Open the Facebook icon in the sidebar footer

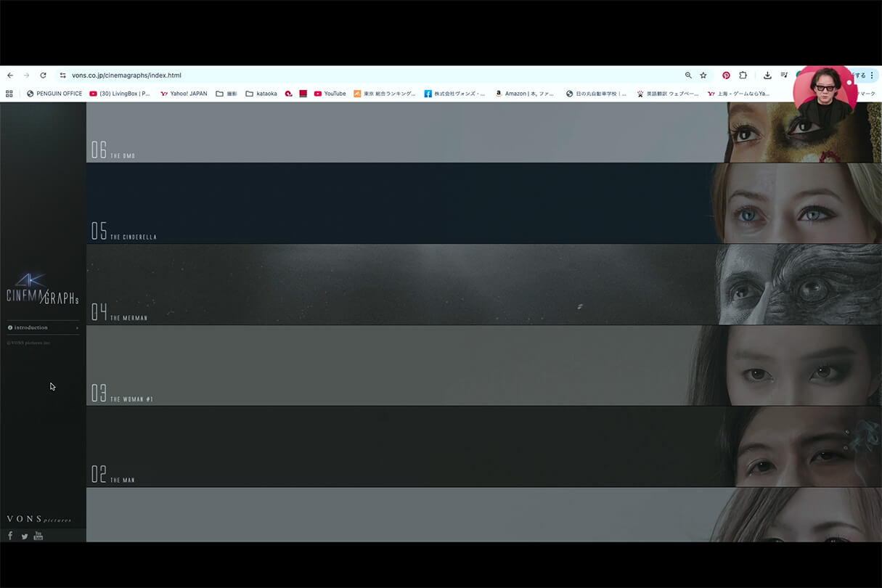pyautogui.click(x=10, y=536)
